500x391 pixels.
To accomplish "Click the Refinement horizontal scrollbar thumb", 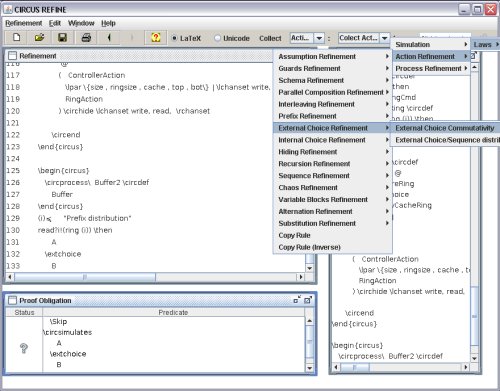I will coord(85,277).
